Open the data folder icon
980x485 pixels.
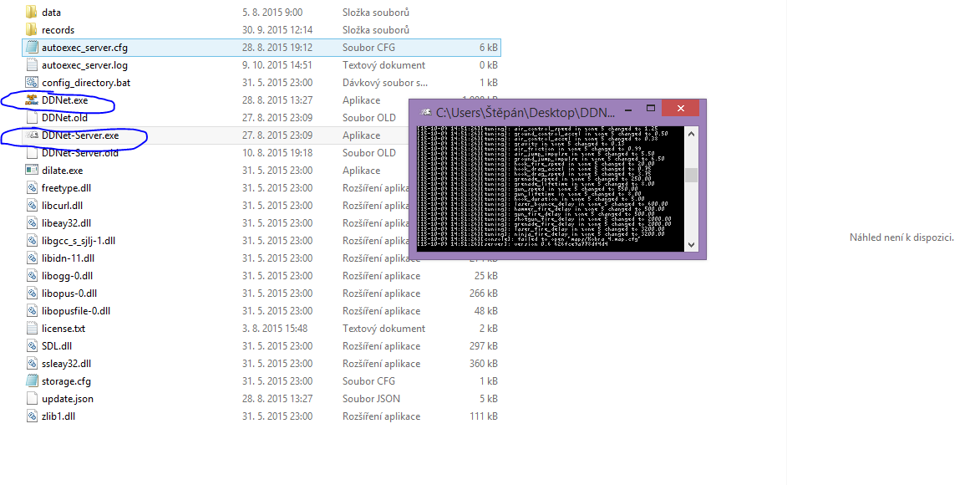coord(32,13)
